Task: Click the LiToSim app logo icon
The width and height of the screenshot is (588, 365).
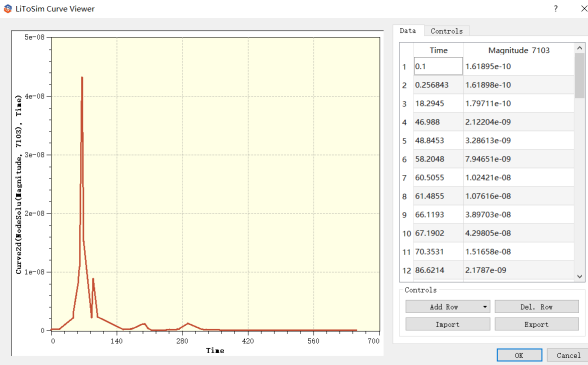Action: click(8, 9)
